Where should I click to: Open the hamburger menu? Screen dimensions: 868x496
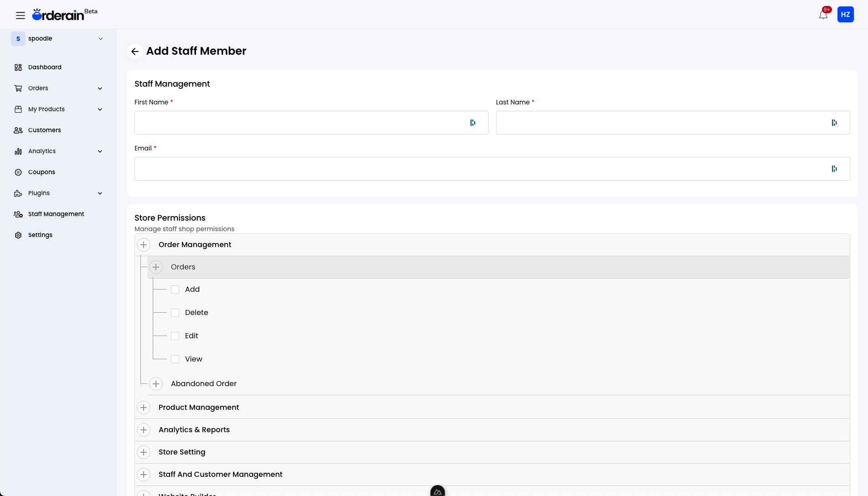tap(21, 15)
